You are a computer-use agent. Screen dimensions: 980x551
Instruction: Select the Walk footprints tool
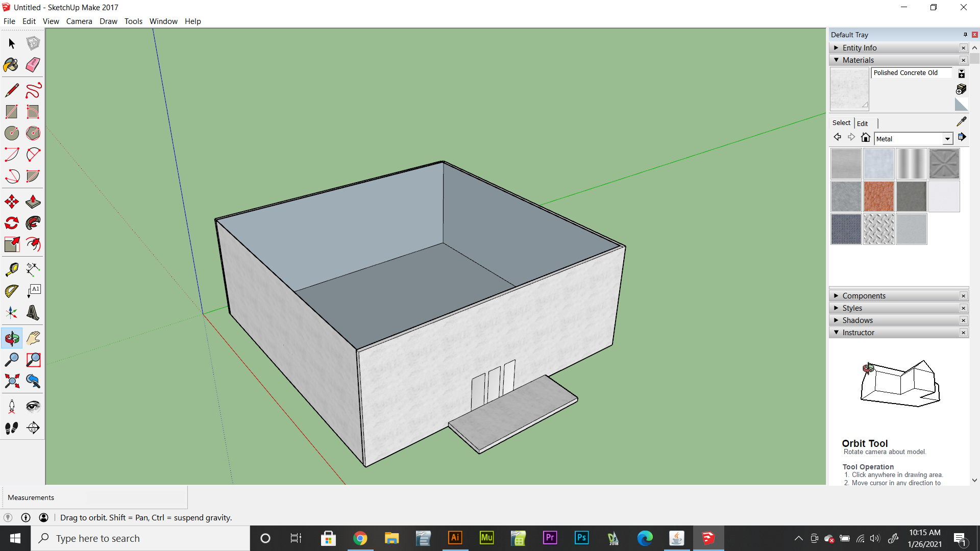pos(12,428)
